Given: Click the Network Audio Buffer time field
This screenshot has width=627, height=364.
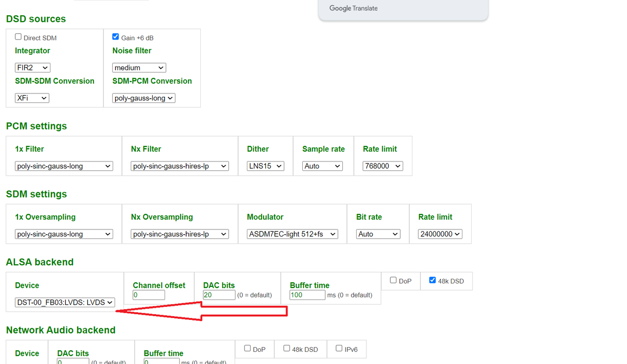Looking at the screenshot, I should point(162,361).
